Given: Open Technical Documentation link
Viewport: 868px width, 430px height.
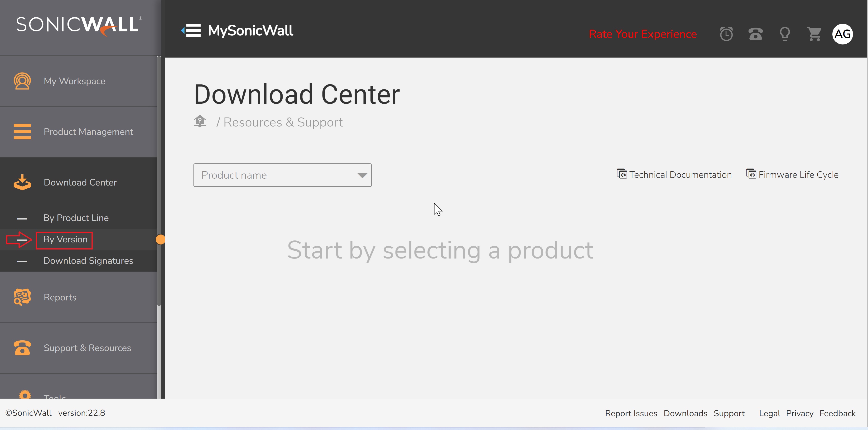Looking at the screenshot, I should (680, 175).
